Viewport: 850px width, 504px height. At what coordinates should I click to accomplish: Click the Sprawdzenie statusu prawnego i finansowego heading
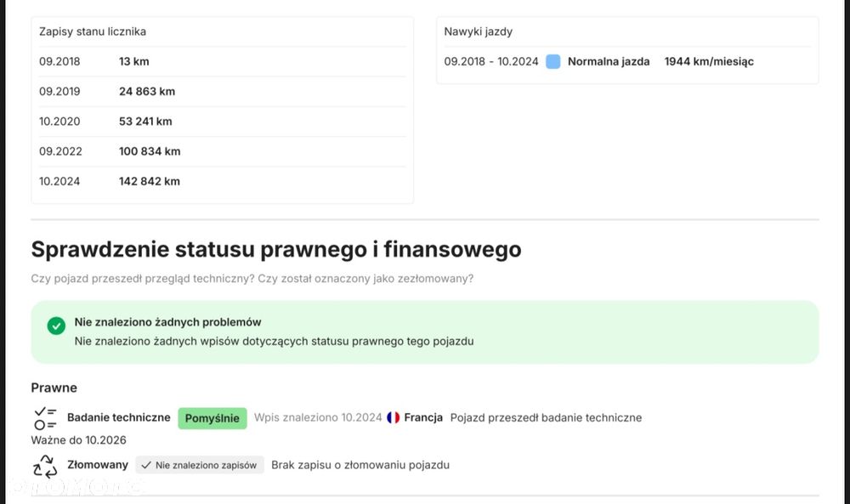[x=276, y=249]
